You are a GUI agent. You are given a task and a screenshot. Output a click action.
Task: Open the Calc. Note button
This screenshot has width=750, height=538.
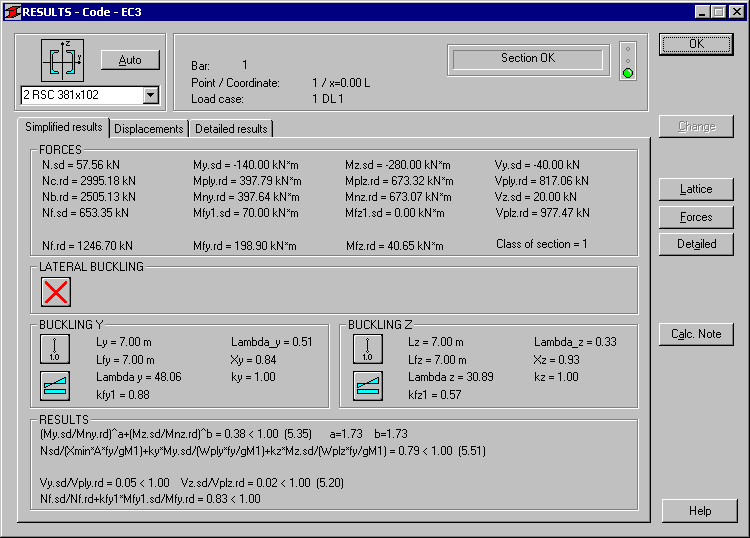click(696, 334)
